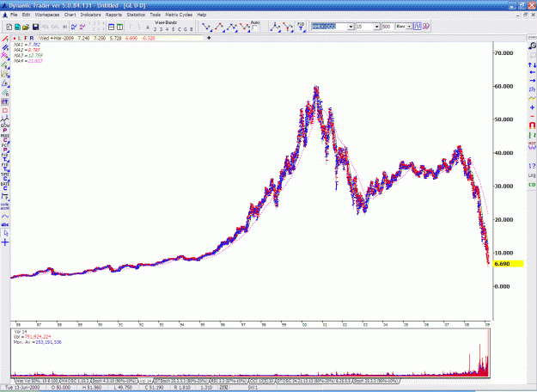Viewport: 537px width, 392px height.
Task: Select the blue crosshair plus tool
Action: 5,243
